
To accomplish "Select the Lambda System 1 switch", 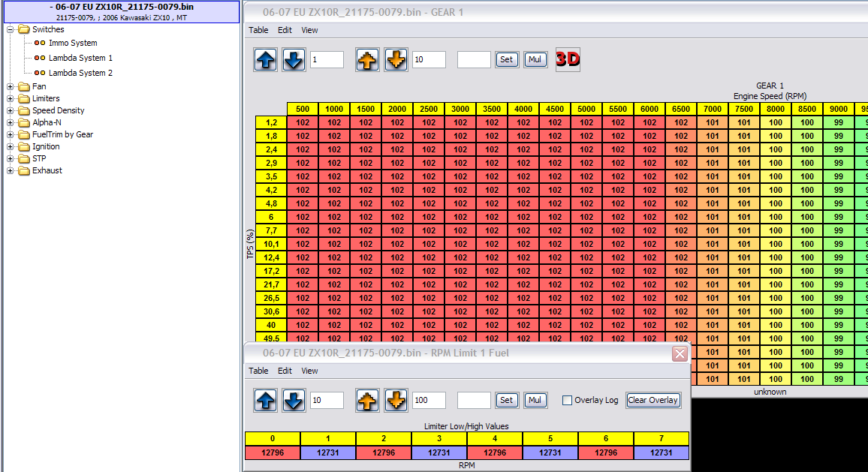I will pos(80,58).
